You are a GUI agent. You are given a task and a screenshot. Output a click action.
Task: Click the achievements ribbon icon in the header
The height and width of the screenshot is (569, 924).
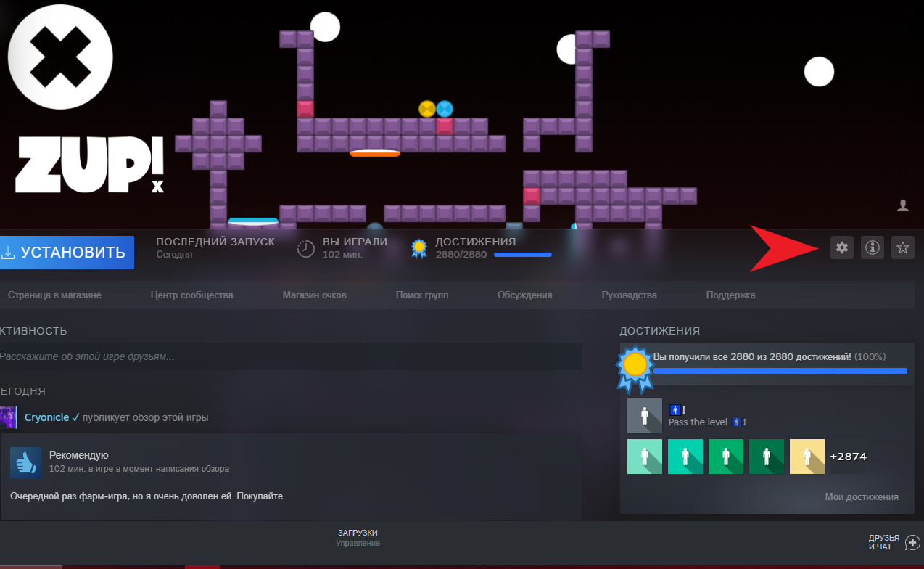418,249
